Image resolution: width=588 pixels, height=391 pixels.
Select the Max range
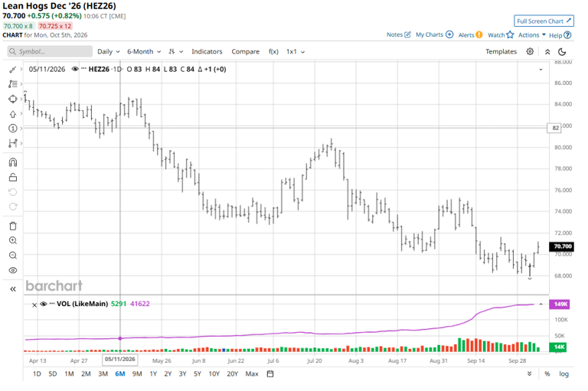pyautogui.click(x=252, y=373)
